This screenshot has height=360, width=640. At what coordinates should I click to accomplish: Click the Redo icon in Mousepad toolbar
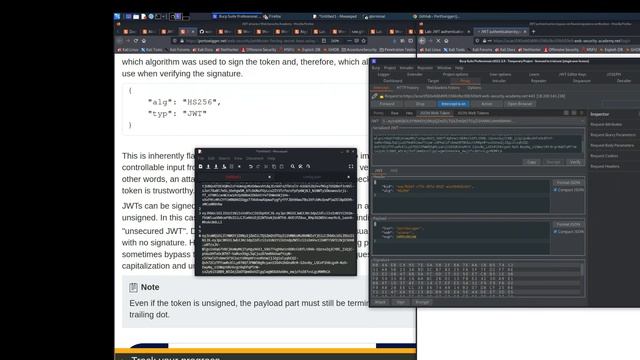tap(258, 167)
